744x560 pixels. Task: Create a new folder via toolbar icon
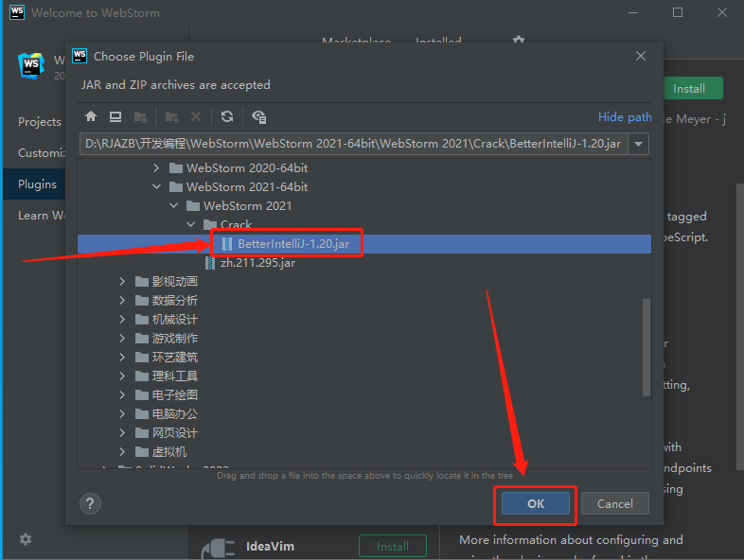[171, 116]
